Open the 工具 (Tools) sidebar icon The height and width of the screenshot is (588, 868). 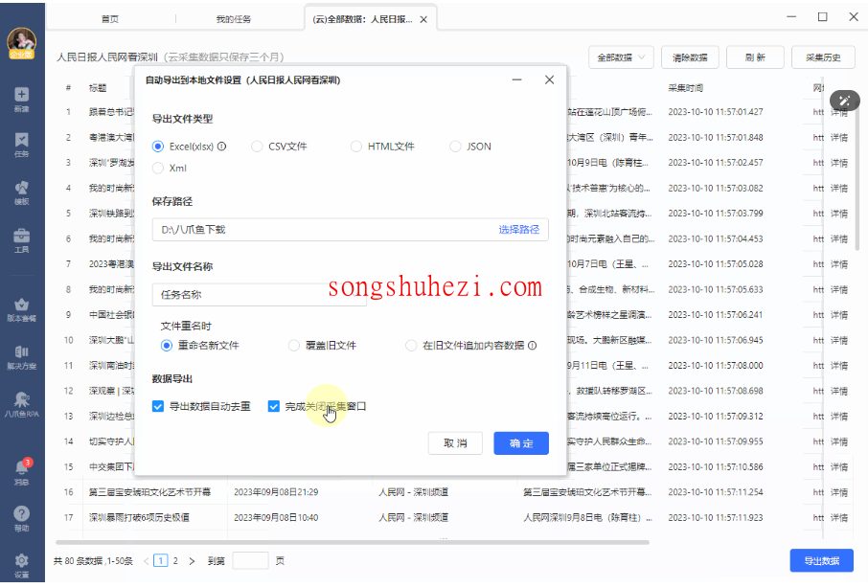22,240
